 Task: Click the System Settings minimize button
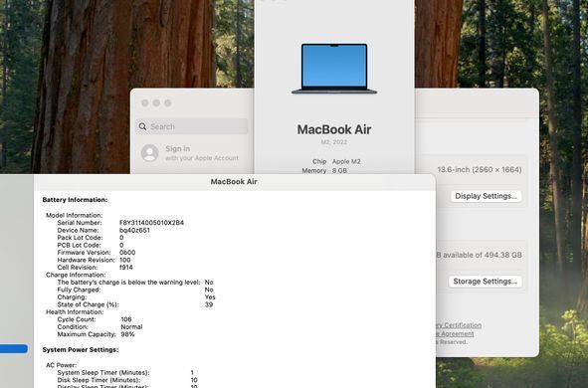[x=156, y=103]
